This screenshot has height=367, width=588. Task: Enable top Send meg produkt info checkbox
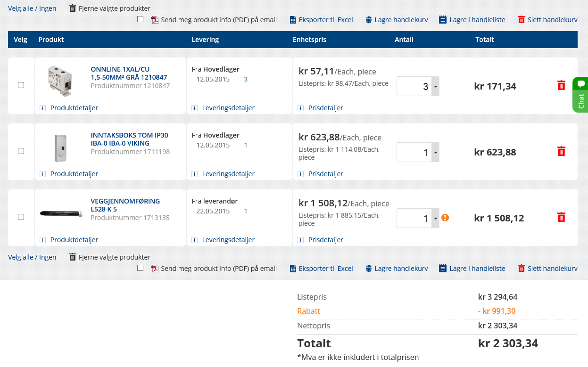pyautogui.click(x=140, y=19)
